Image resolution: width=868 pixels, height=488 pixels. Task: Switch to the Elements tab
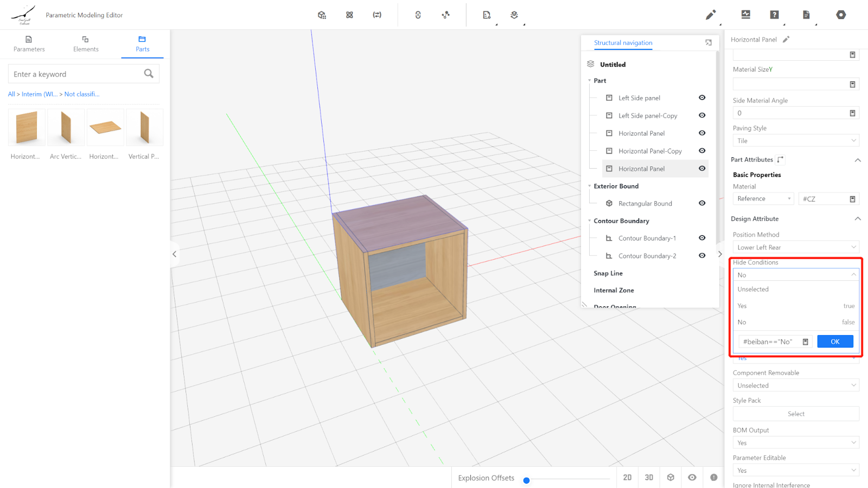[x=86, y=44]
